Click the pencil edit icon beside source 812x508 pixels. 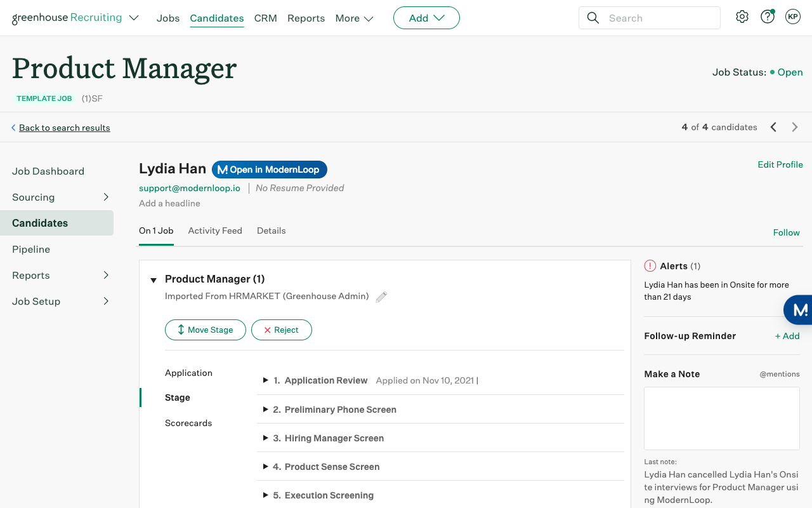tap(381, 297)
